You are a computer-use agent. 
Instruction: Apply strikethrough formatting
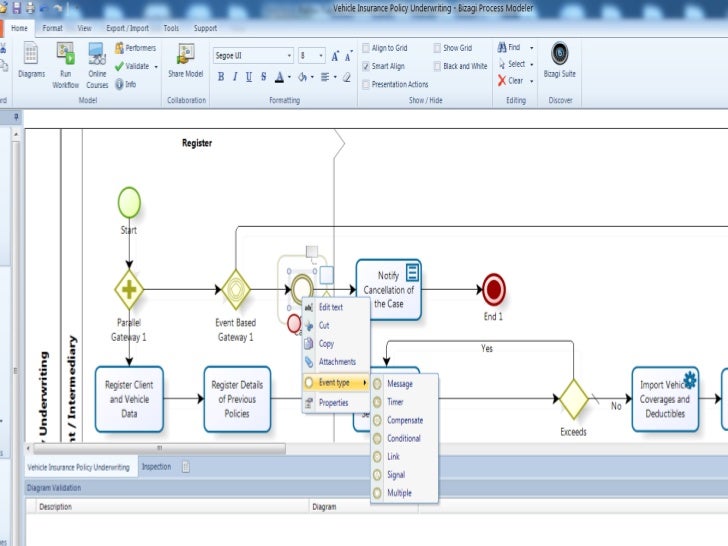click(x=263, y=77)
